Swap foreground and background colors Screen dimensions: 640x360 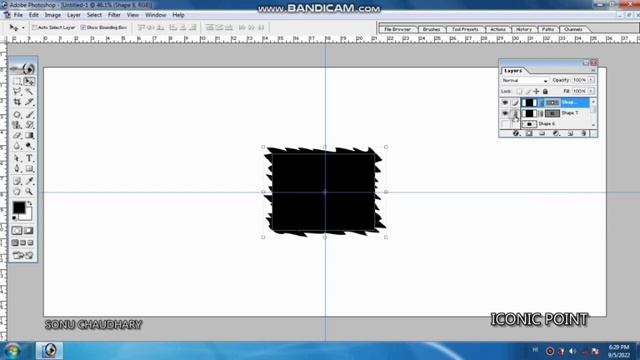[x=29, y=203]
